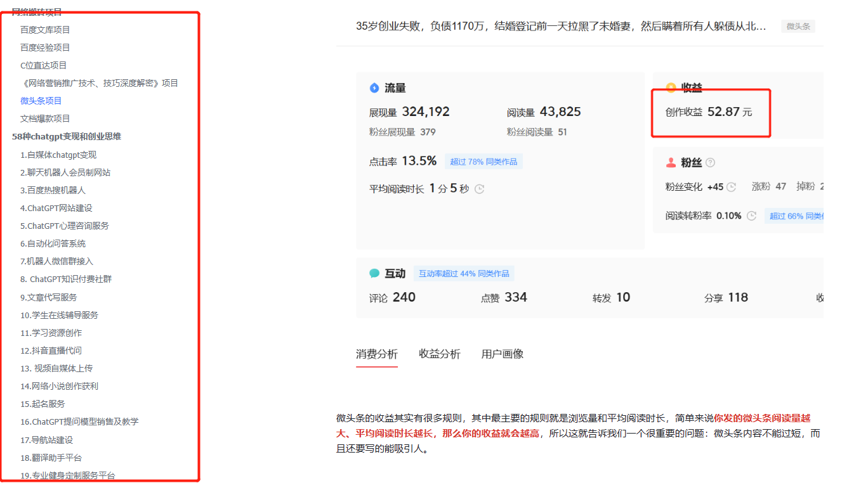Click the 58种chatgpt变现和创业思维 heading
Viewport: 868px width, 483px height.
coord(67,136)
